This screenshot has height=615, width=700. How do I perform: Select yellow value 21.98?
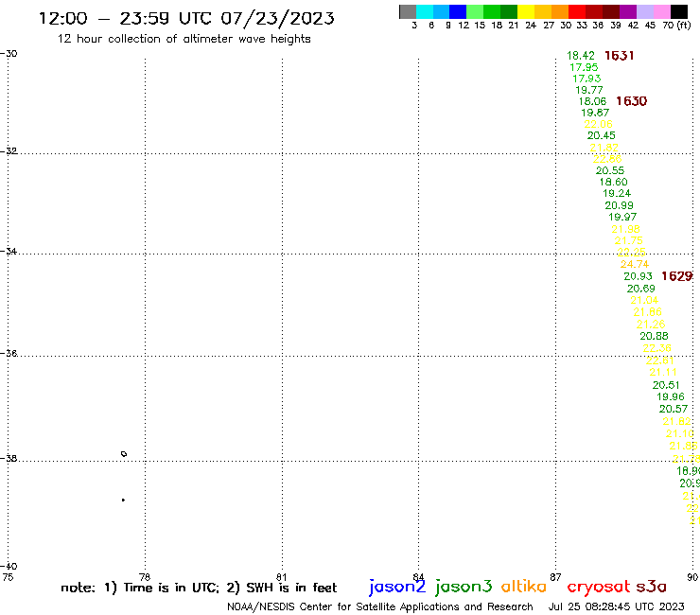(x=625, y=229)
